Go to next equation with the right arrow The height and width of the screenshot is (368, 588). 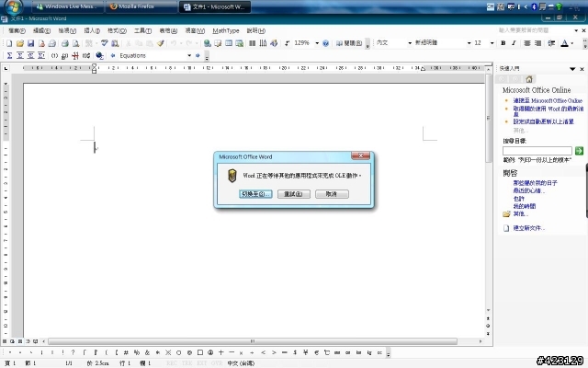[x=198, y=55]
